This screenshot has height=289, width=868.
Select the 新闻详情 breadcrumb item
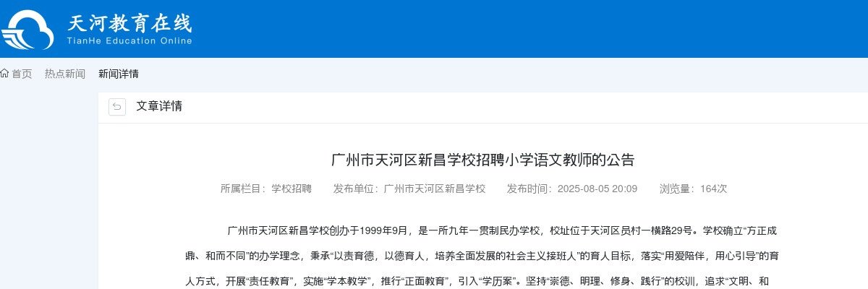(119, 74)
